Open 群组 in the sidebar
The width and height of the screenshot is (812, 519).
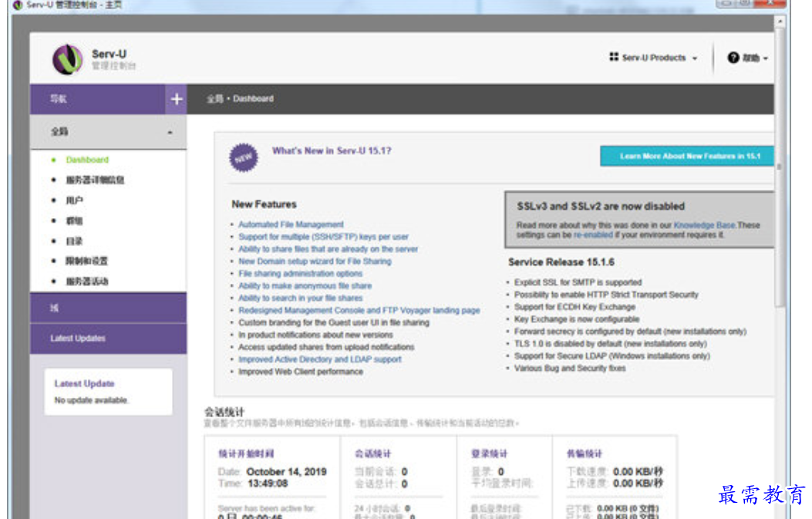coord(74,221)
